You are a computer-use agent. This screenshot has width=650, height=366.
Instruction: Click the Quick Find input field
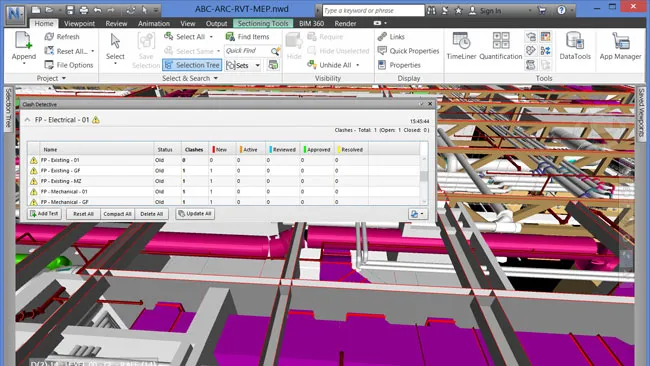(x=247, y=51)
